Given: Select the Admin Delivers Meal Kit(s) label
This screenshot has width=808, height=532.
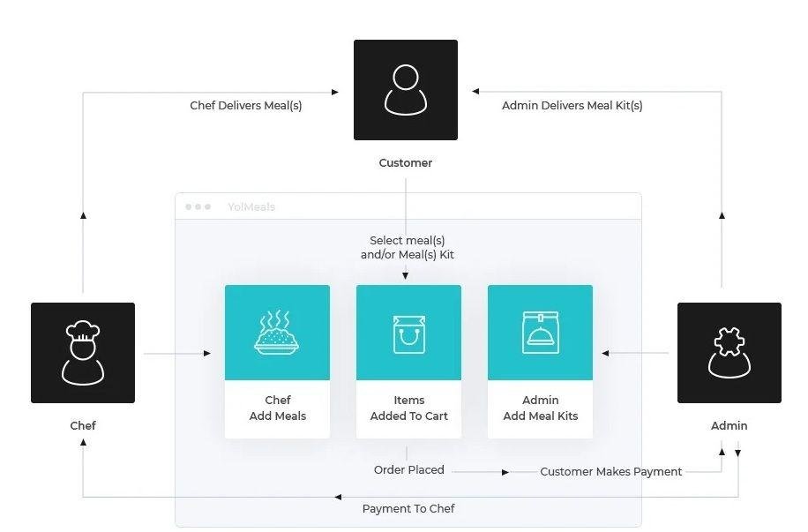Looking at the screenshot, I should pos(572,105).
